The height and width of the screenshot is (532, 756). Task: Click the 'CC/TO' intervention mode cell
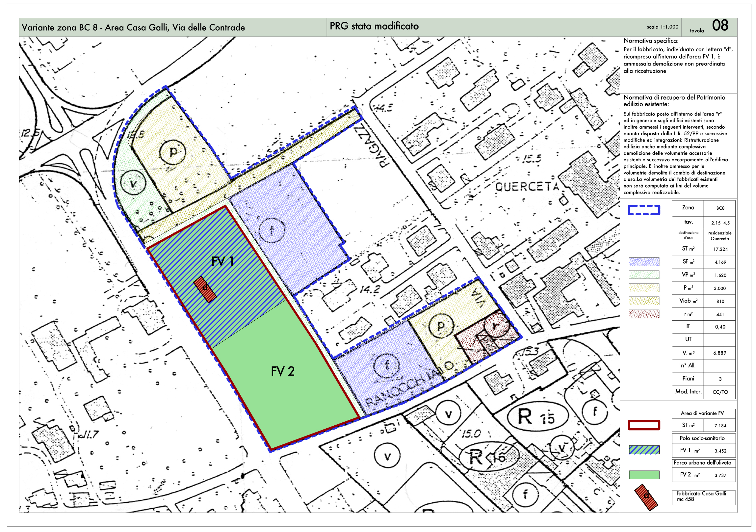[x=720, y=392]
